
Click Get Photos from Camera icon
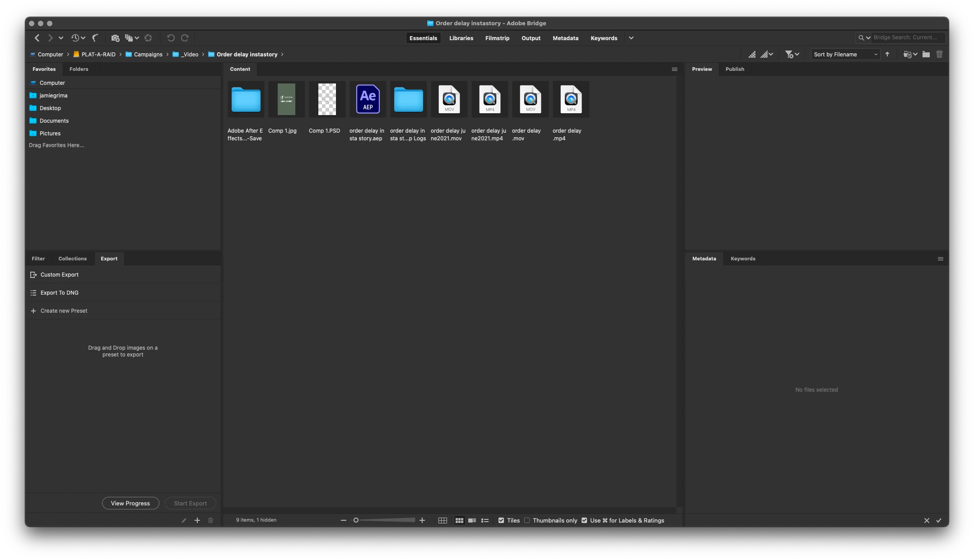(115, 38)
